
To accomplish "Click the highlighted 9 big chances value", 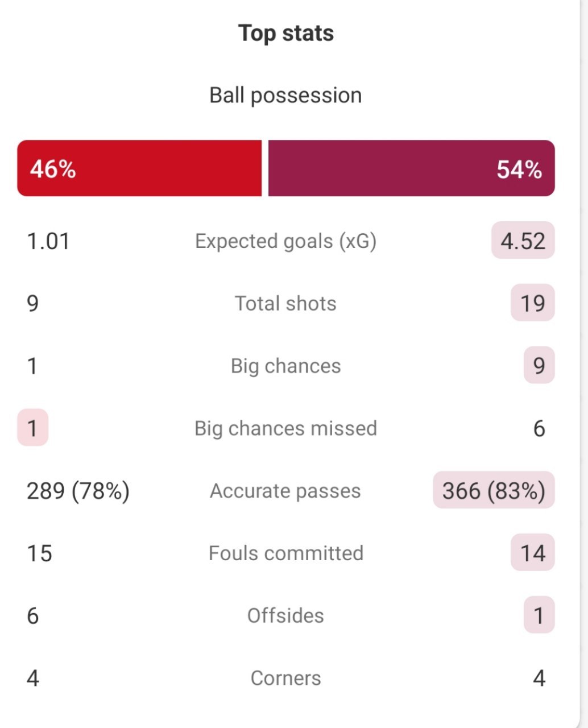I will 539,365.
